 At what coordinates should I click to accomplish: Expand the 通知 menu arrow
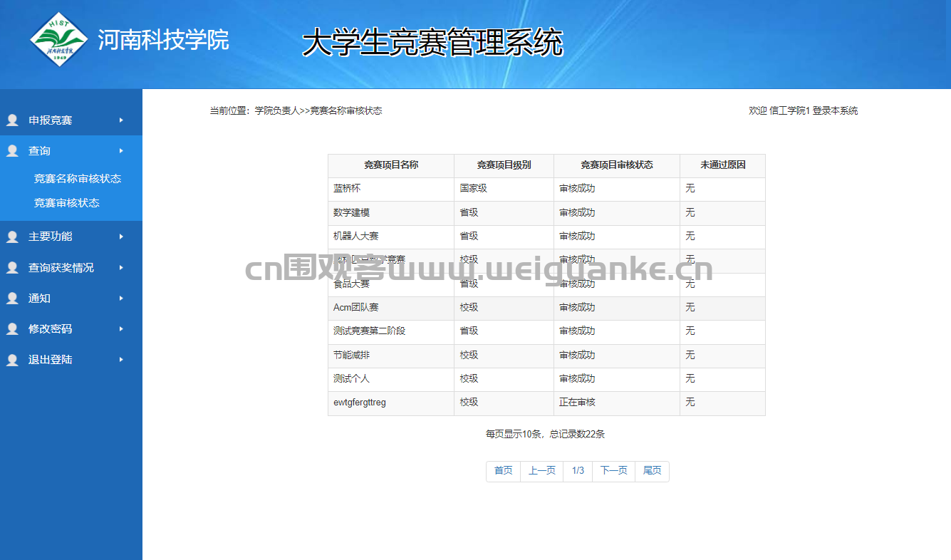[121, 299]
